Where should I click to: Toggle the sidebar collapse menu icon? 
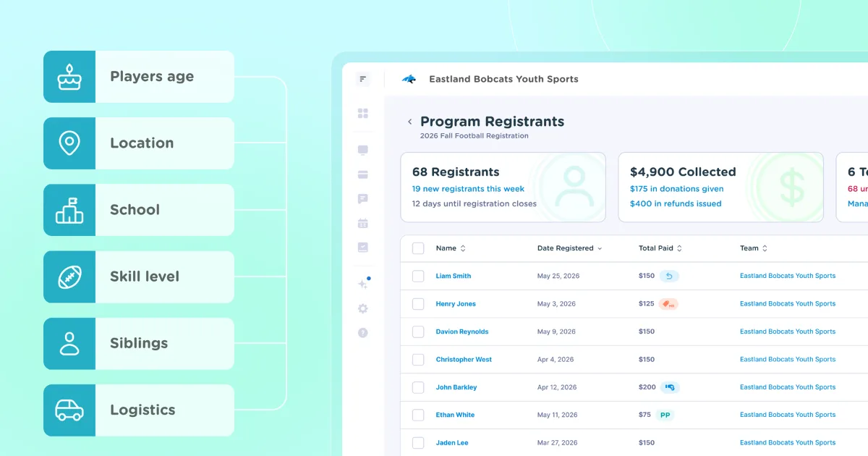tap(363, 79)
